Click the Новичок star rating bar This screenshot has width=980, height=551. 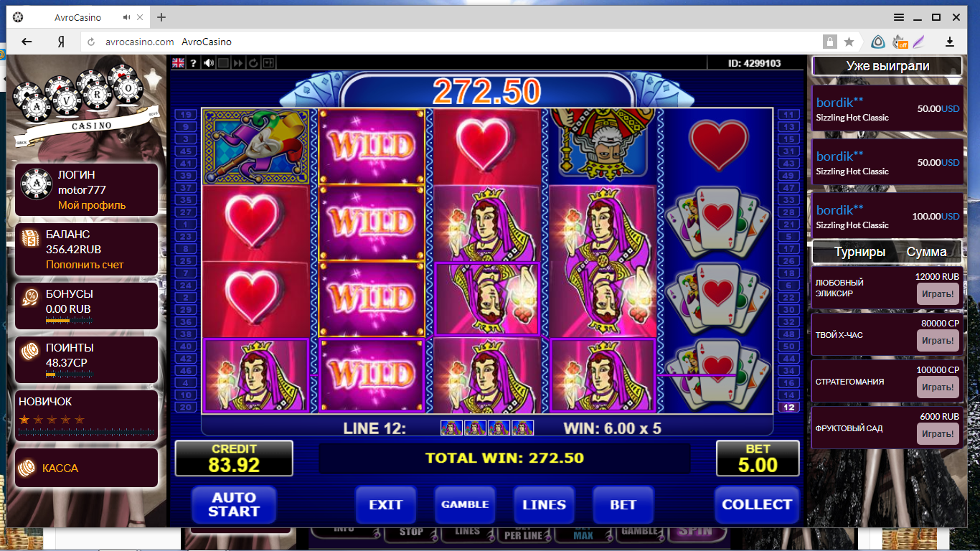click(52, 420)
